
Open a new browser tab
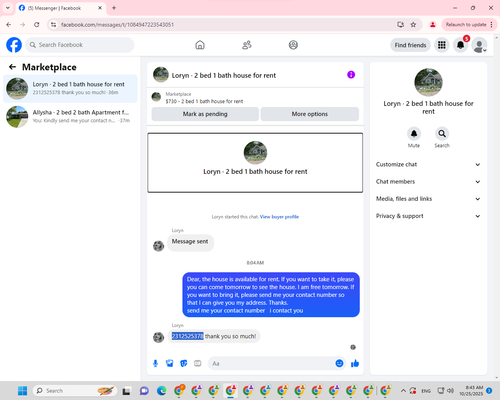[x=114, y=8]
